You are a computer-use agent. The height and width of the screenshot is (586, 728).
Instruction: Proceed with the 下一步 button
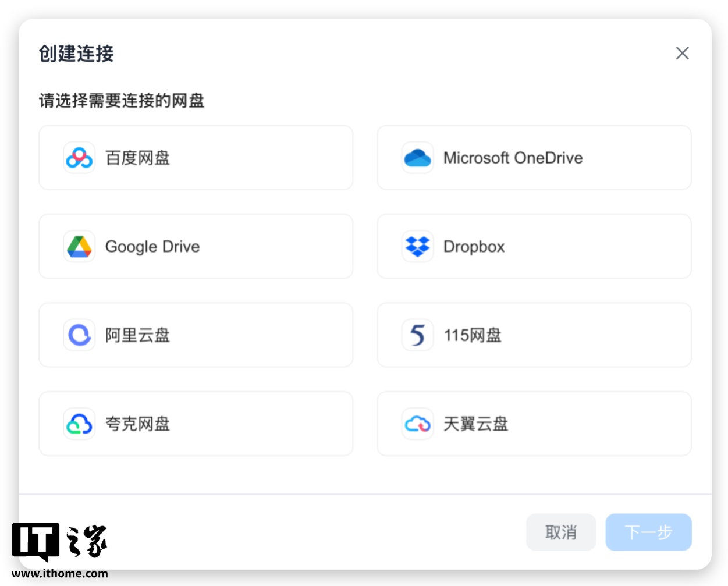pos(648,532)
